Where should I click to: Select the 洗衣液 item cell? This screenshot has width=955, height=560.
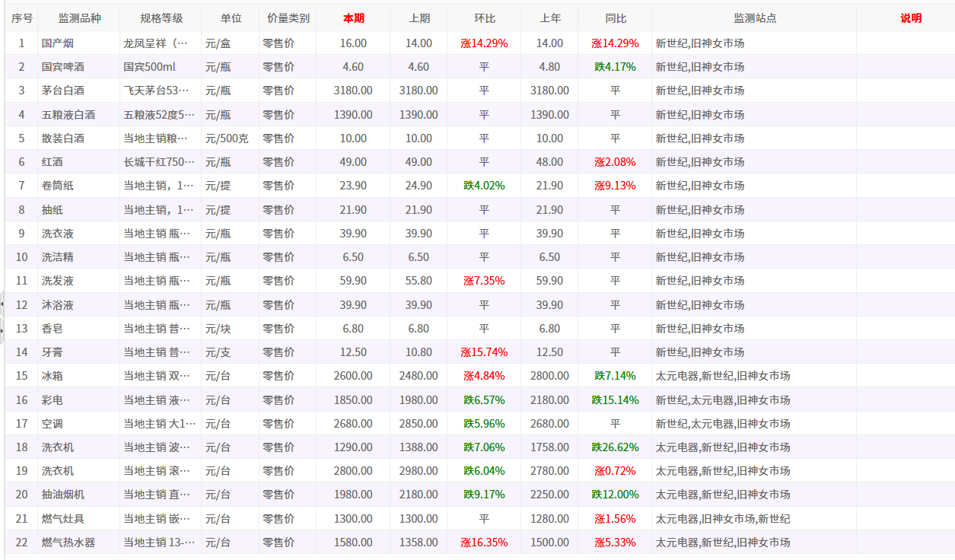click(79, 234)
